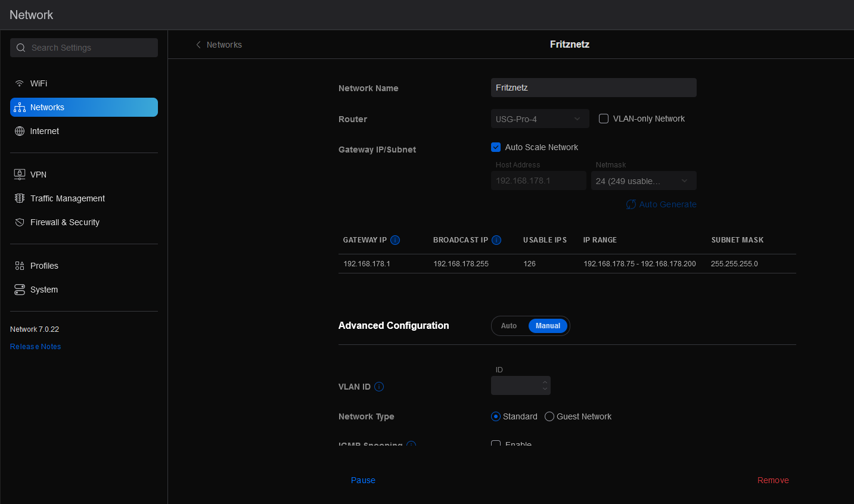
Task: Click the back chevron beside Networks
Action: click(x=198, y=45)
